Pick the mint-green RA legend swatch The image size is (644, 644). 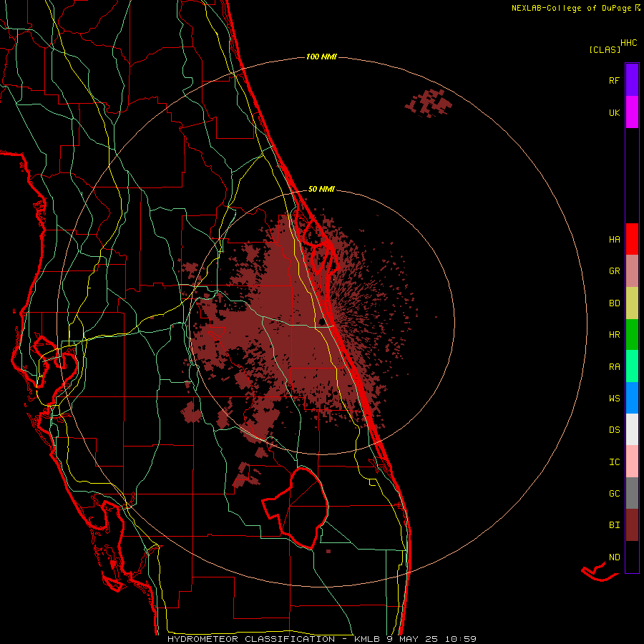point(632,366)
